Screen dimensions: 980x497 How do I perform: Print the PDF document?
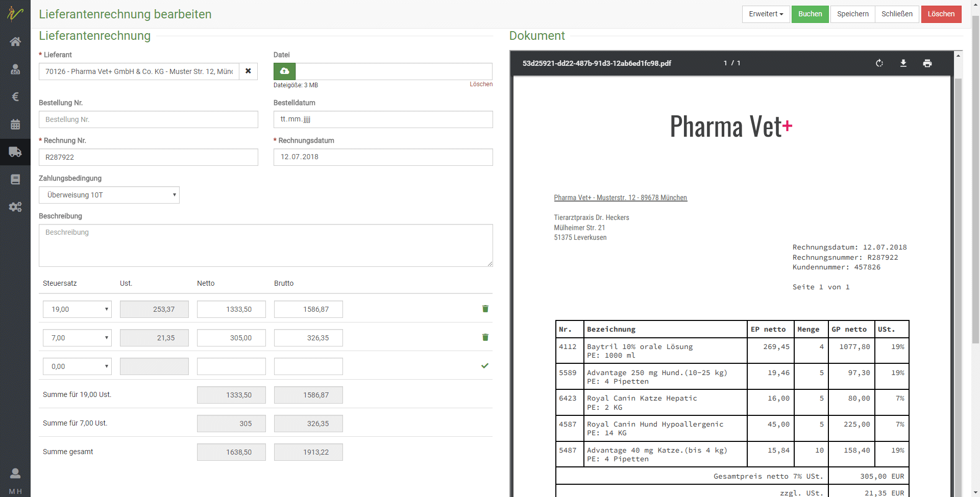click(x=927, y=63)
